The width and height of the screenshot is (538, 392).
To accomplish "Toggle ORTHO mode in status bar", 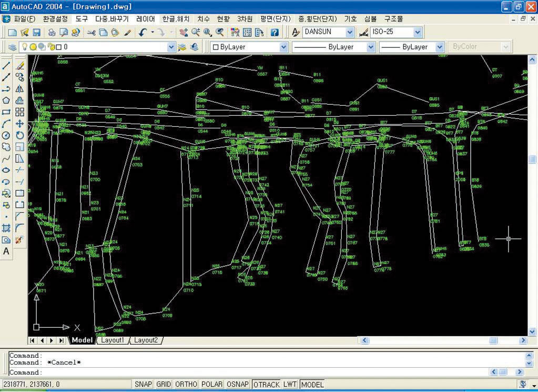I will coord(186,385).
